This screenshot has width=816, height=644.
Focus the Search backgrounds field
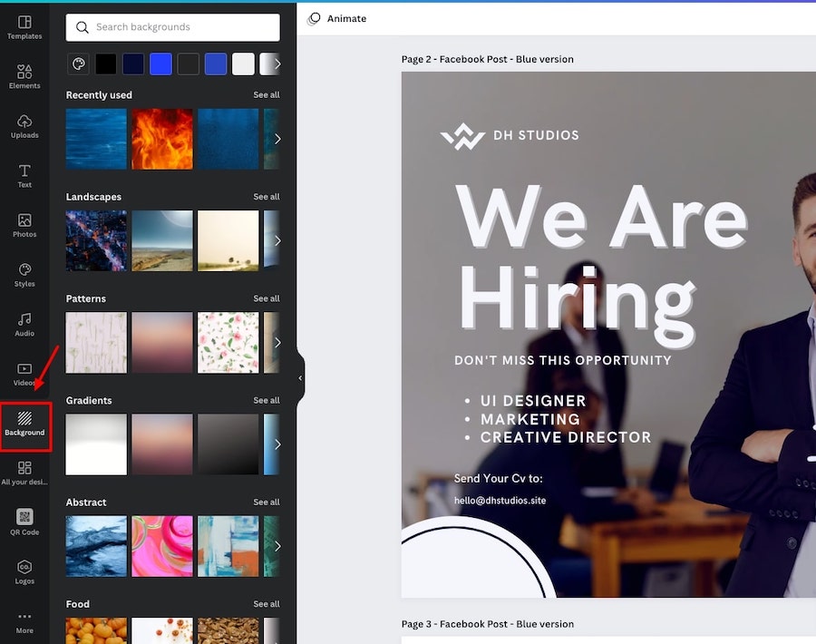[x=173, y=27]
